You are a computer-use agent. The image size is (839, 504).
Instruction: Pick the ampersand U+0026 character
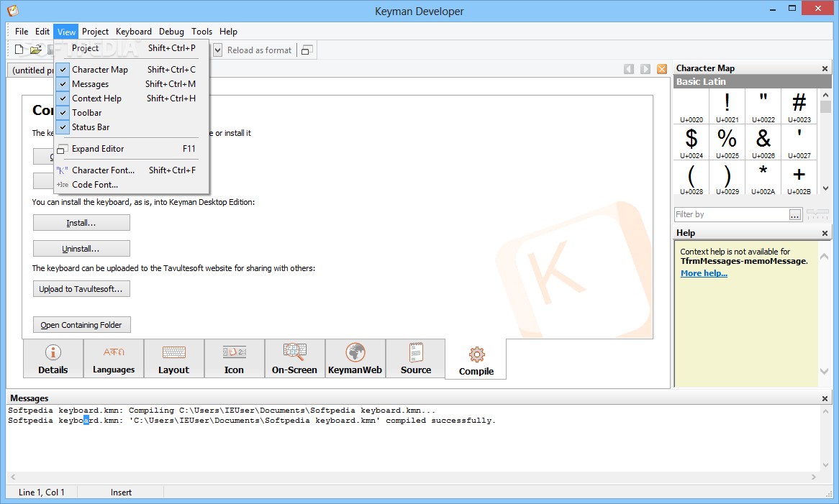click(763, 142)
